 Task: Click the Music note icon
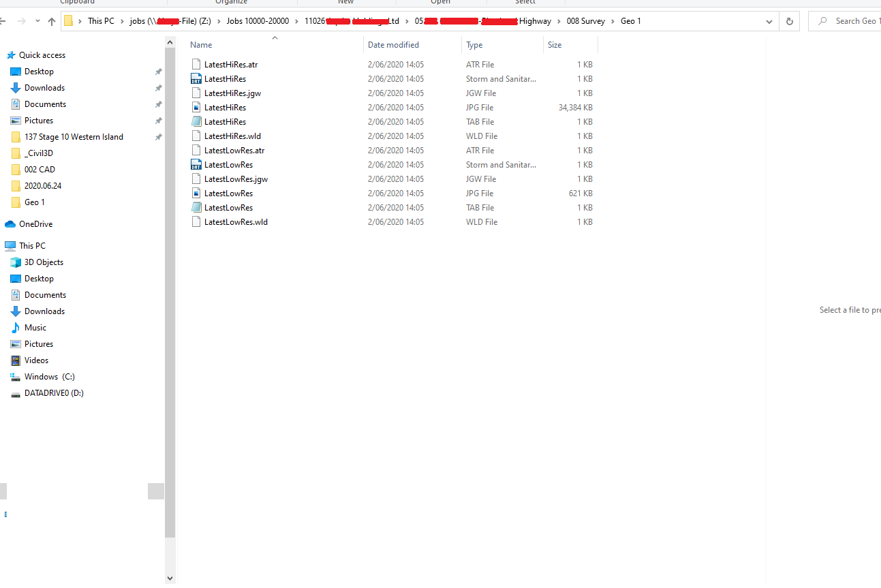point(16,328)
